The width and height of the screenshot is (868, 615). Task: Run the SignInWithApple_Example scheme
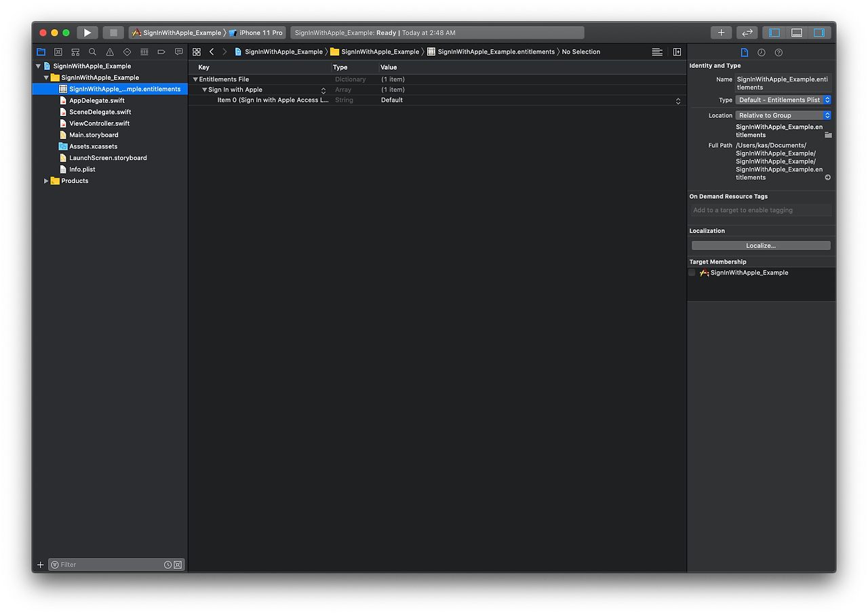coord(87,33)
